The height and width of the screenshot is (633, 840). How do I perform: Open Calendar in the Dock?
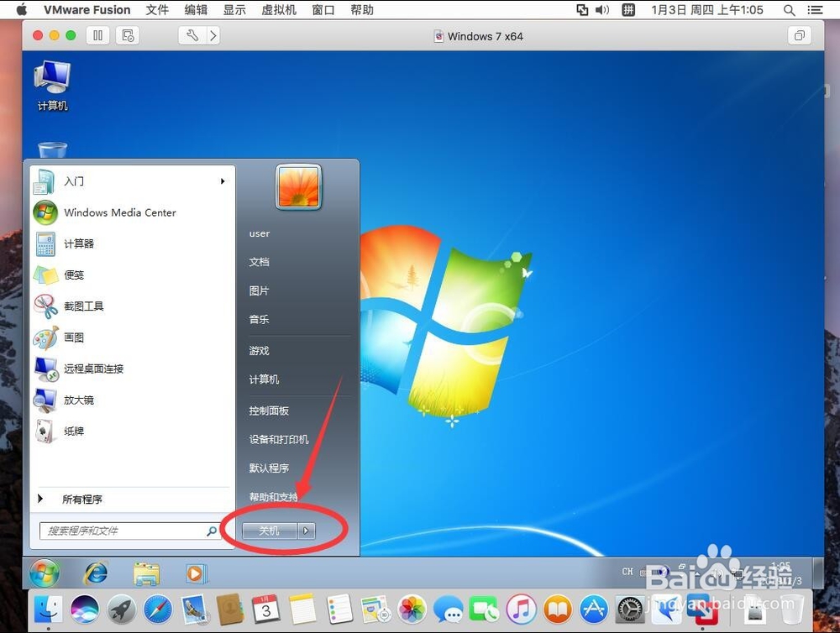266,609
